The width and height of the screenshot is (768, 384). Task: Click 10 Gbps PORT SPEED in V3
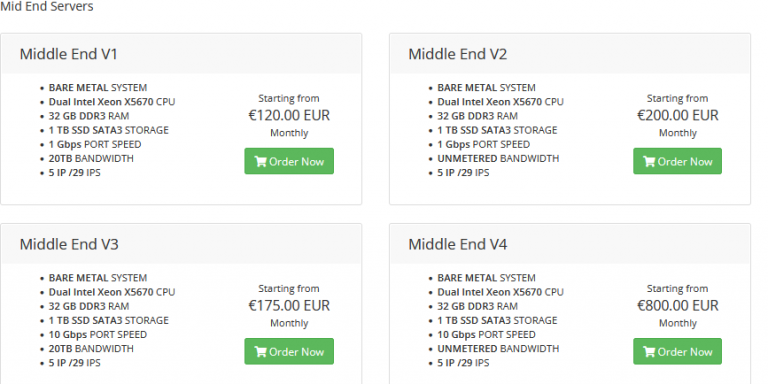[97, 335]
